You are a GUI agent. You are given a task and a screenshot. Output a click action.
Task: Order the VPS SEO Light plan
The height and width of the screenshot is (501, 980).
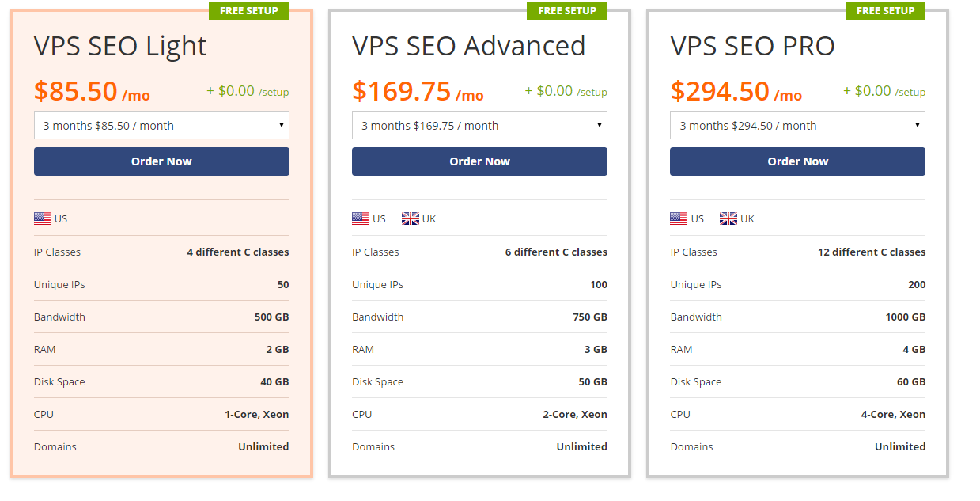(161, 161)
